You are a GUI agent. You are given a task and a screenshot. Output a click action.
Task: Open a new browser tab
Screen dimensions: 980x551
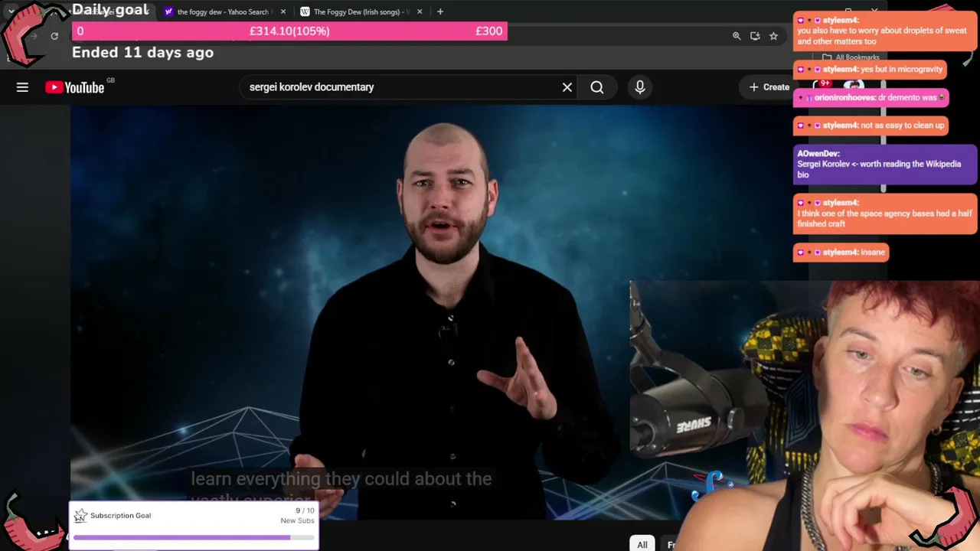click(x=440, y=11)
